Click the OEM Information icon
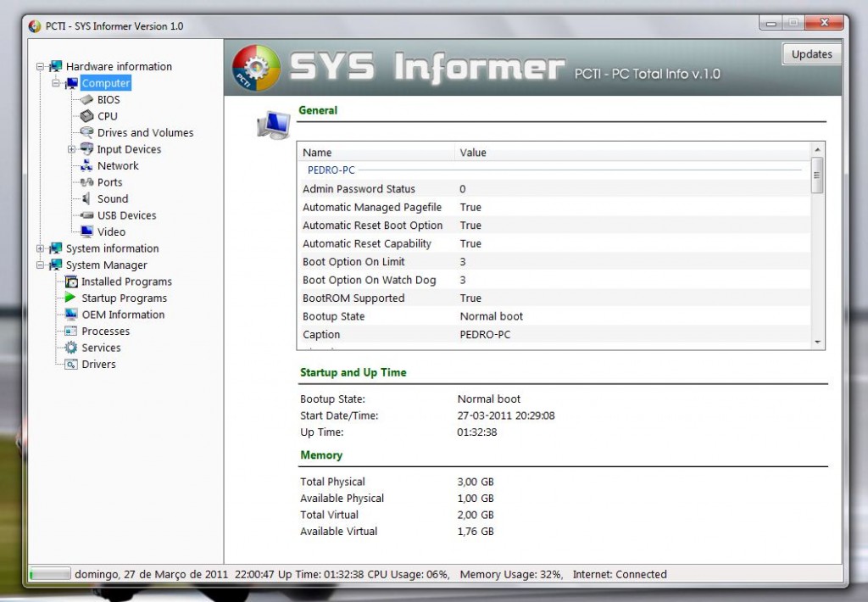Viewport: 868px width, 602px height. point(71,315)
